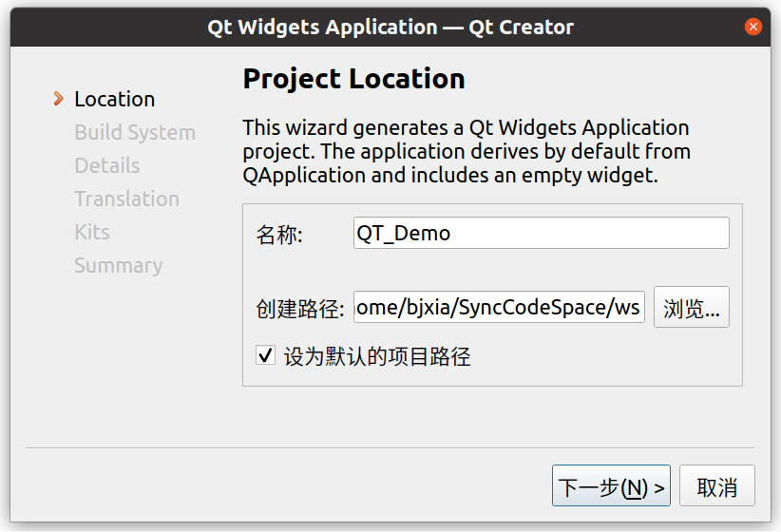781x532 pixels.
Task: Select the Summary wizard step
Action: [119, 265]
